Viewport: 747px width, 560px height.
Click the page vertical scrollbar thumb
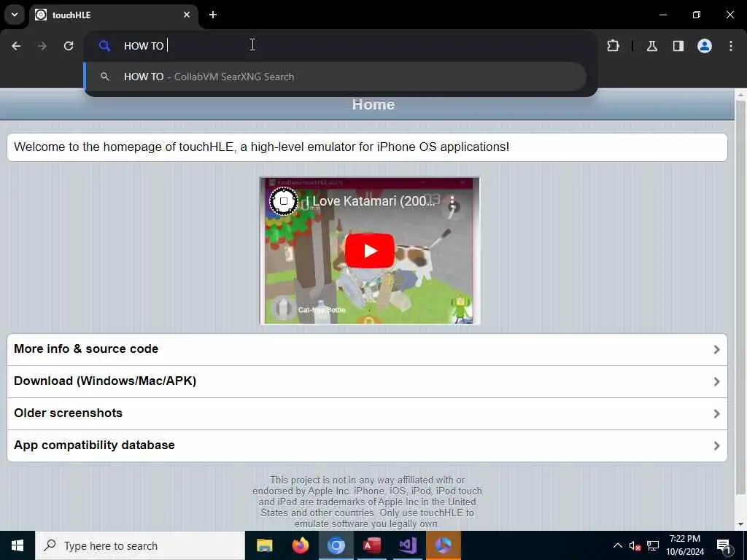[x=740, y=297]
